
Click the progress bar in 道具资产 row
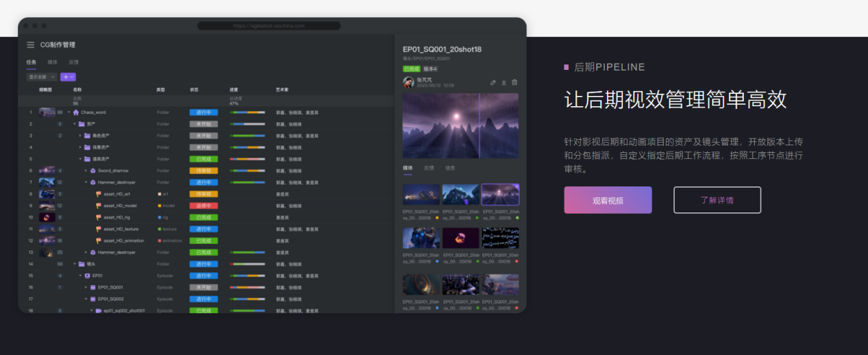(247, 159)
